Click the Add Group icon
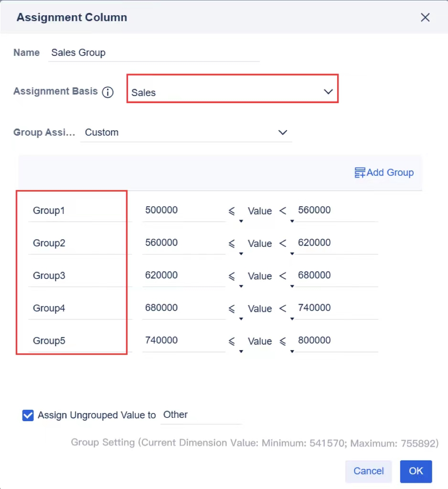448x489 pixels. (384, 172)
